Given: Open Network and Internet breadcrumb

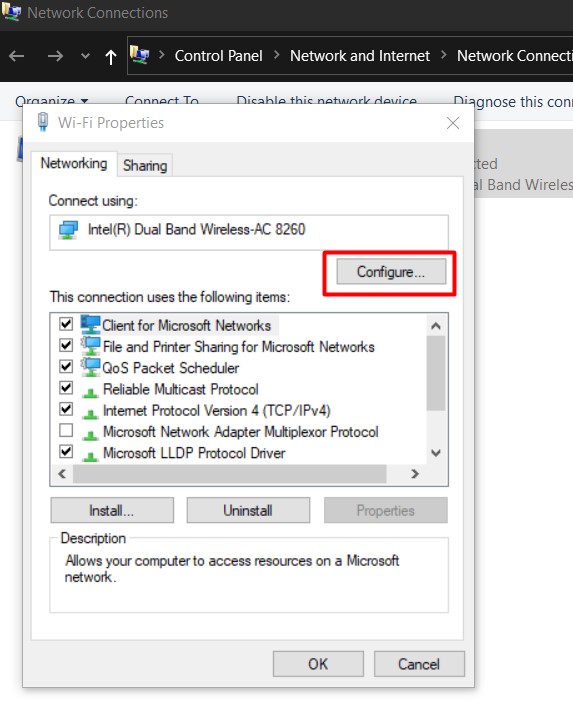Looking at the screenshot, I should pyautogui.click(x=360, y=56).
